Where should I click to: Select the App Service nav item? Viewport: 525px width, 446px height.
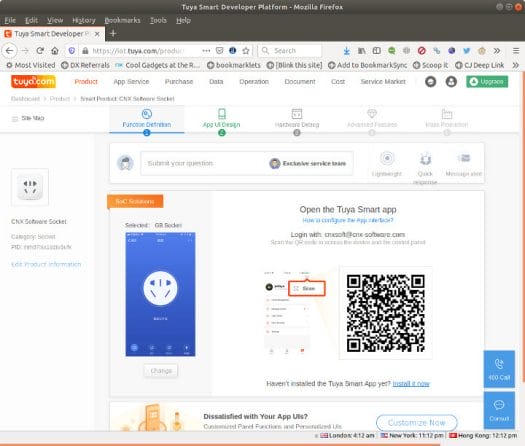point(131,82)
